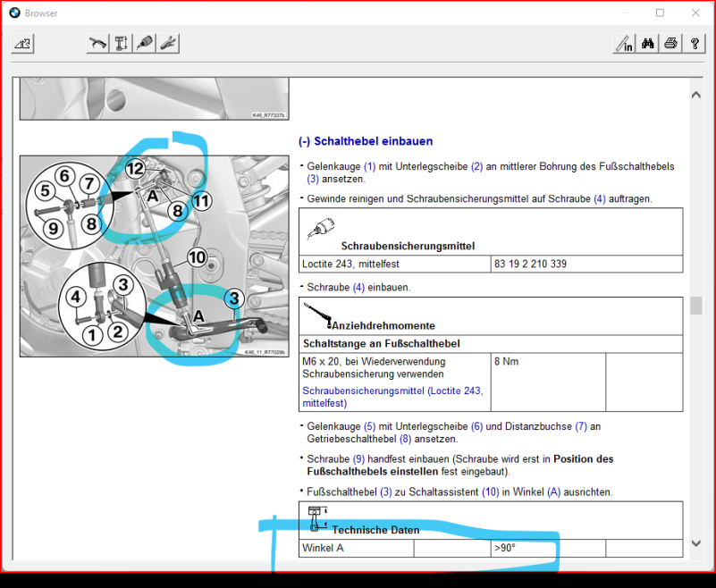Click the torque wrench toolbar icon
The width and height of the screenshot is (716, 588).
(98, 43)
